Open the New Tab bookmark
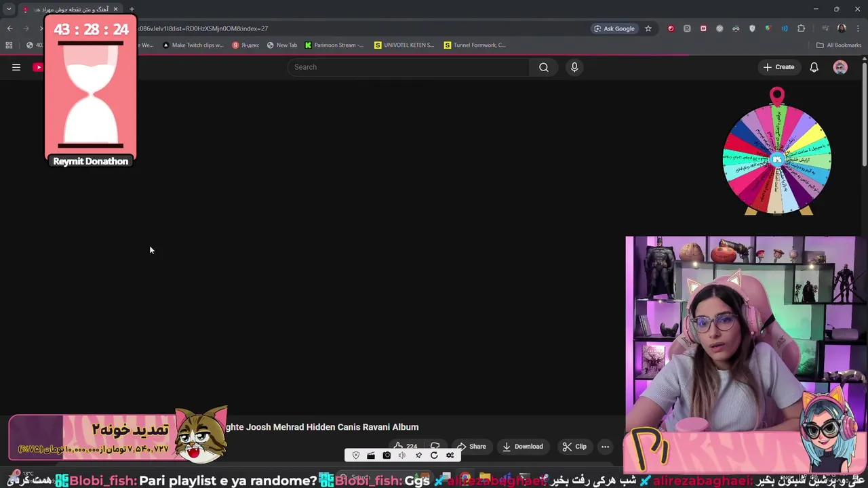The height and width of the screenshot is (488, 868). point(282,45)
